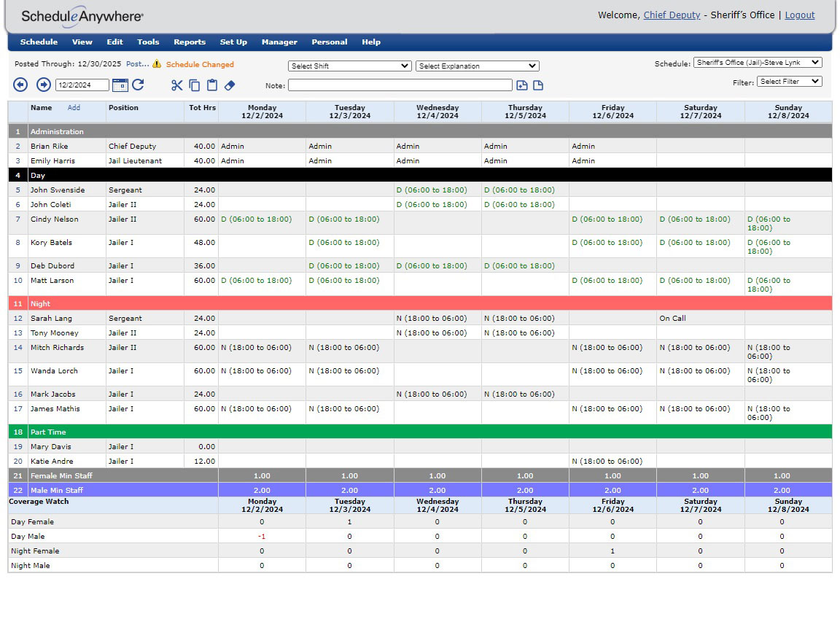Open the Tools menu

point(148,42)
